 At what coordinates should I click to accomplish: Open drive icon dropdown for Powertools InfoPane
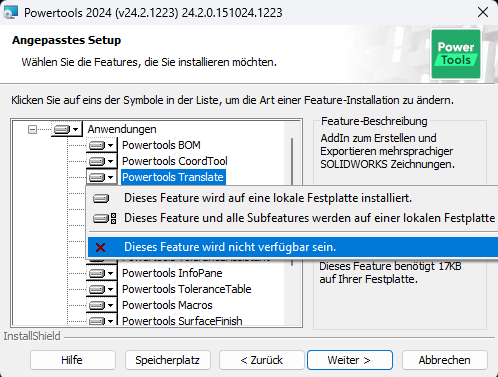[102, 273]
